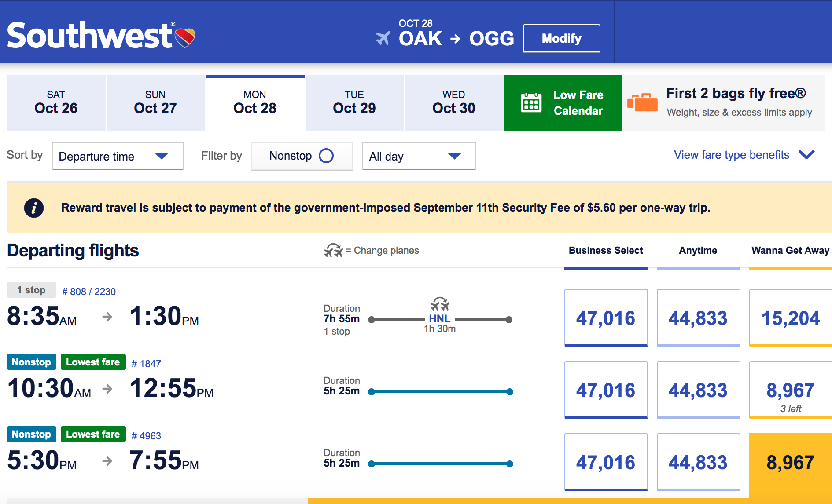Open flight numbers link # 808 / 2230
This screenshot has width=832, height=504.
pos(88,292)
